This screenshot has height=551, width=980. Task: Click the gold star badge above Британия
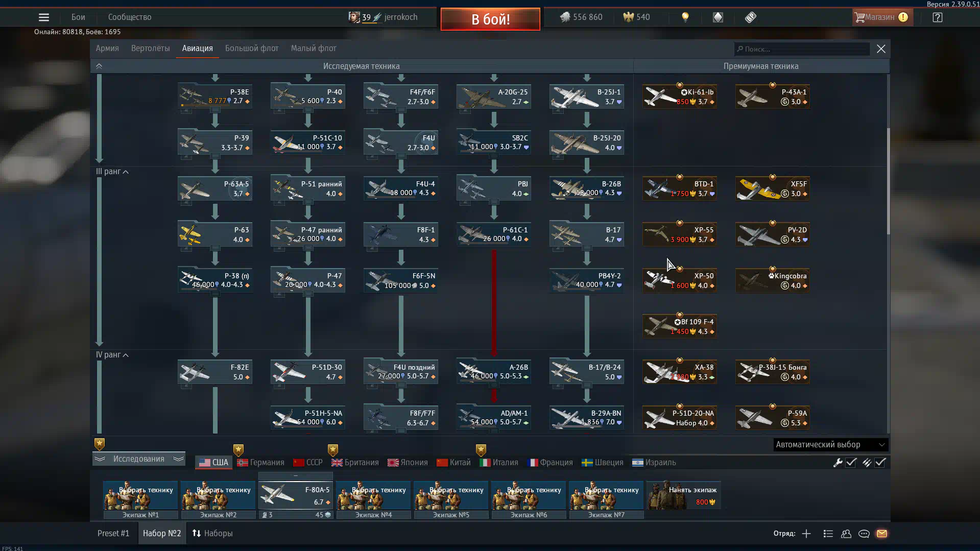pos(333,450)
